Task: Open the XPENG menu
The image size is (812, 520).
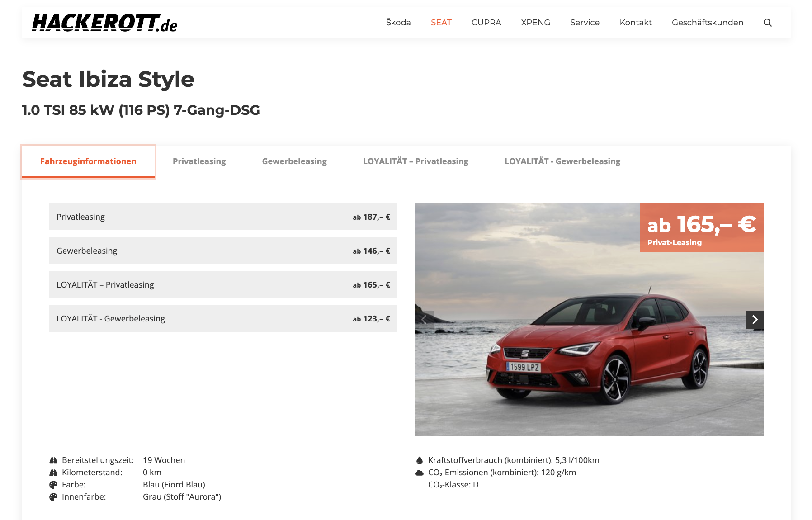Action: [535, 23]
